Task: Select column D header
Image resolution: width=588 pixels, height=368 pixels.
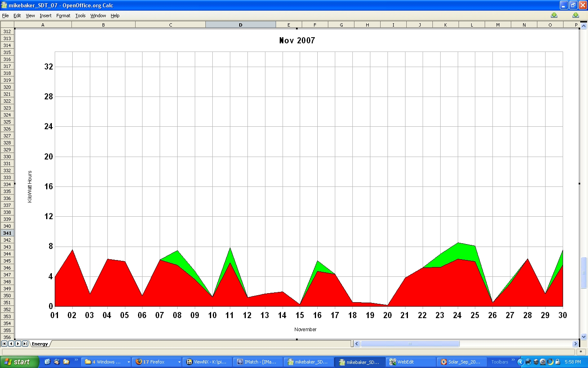Action: pyautogui.click(x=241, y=25)
